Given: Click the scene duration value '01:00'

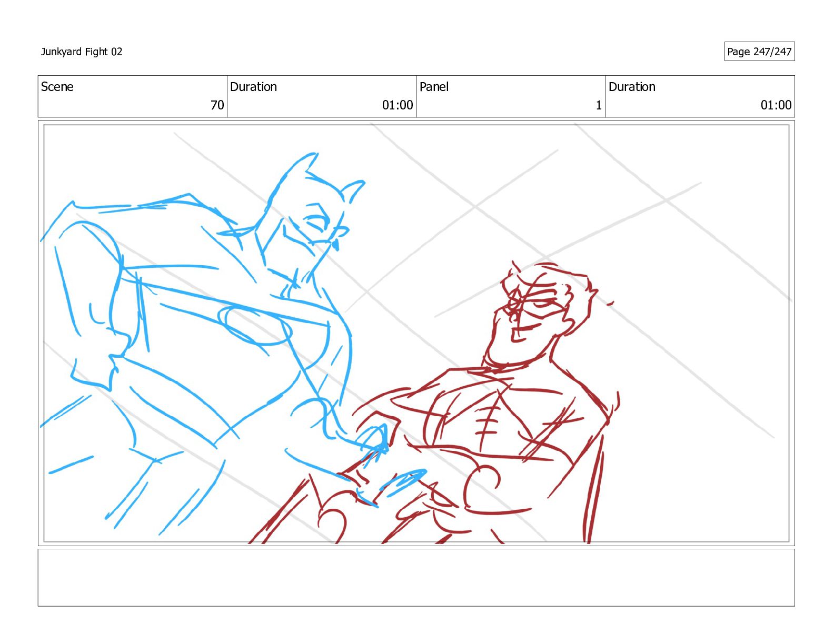Looking at the screenshot, I should [x=398, y=105].
